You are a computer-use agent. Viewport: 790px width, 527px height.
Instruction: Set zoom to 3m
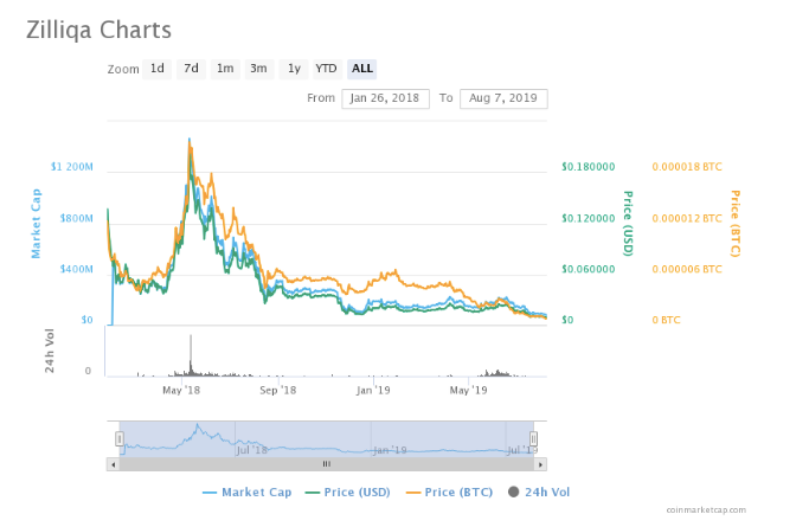click(x=259, y=69)
